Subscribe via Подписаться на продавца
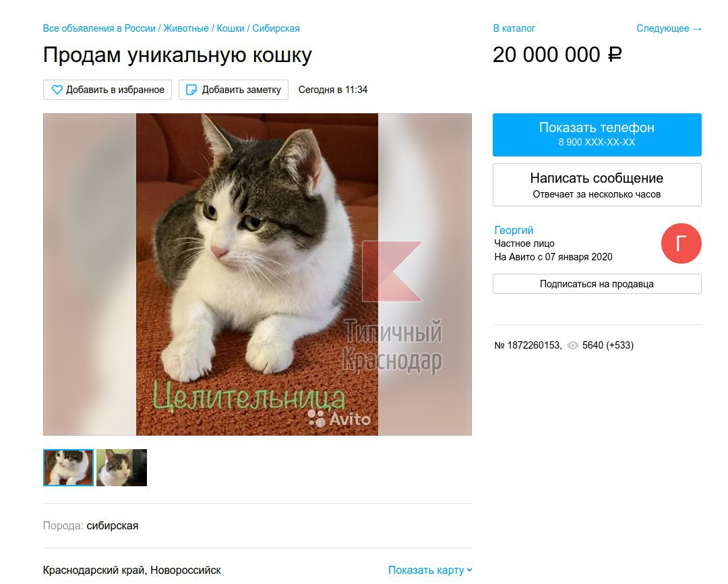 [597, 284]
